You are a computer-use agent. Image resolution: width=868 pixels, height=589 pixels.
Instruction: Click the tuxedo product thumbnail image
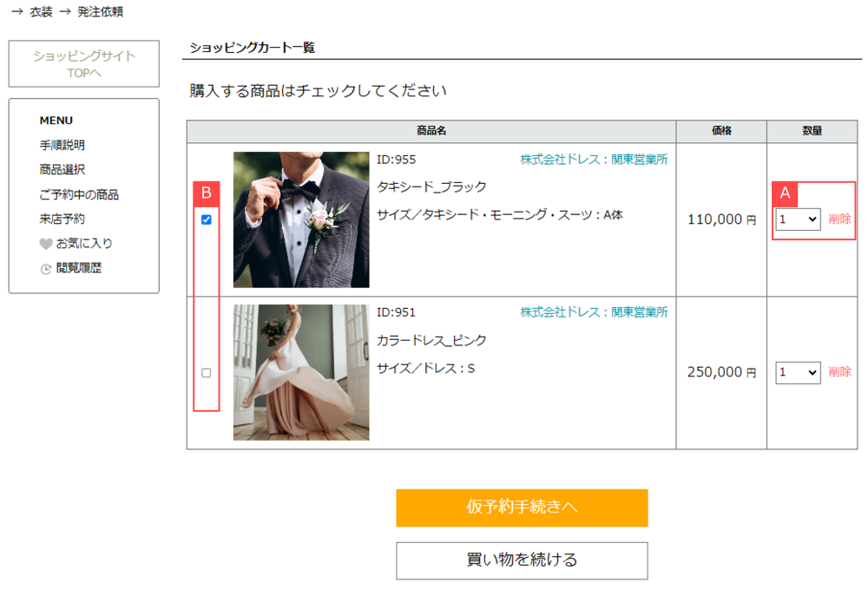coord(299,218)
